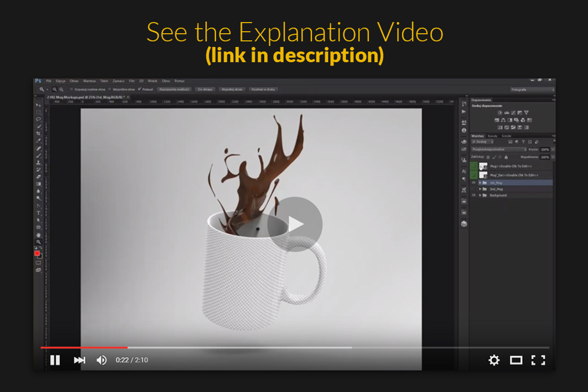Select the Crop tool
This screenshot has height=392, width=588.
point(38,133)
